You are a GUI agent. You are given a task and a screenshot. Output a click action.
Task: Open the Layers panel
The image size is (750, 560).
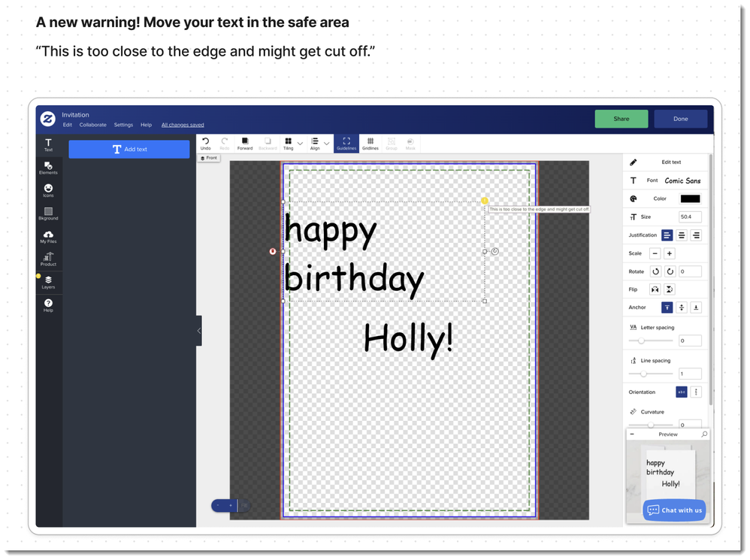[48, 282]
